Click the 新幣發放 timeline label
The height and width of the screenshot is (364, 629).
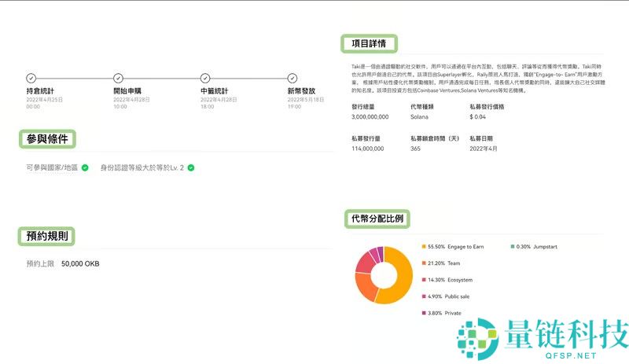[x=301, y=91]
